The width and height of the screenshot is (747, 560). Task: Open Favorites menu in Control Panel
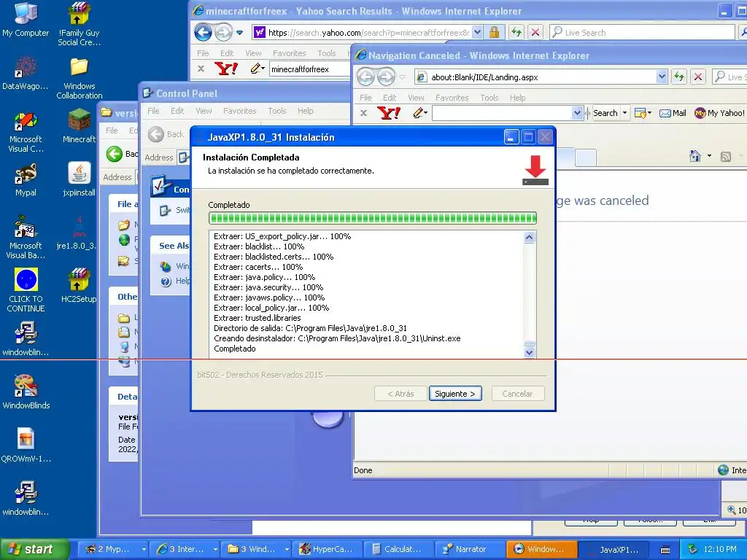click(239, 111)
